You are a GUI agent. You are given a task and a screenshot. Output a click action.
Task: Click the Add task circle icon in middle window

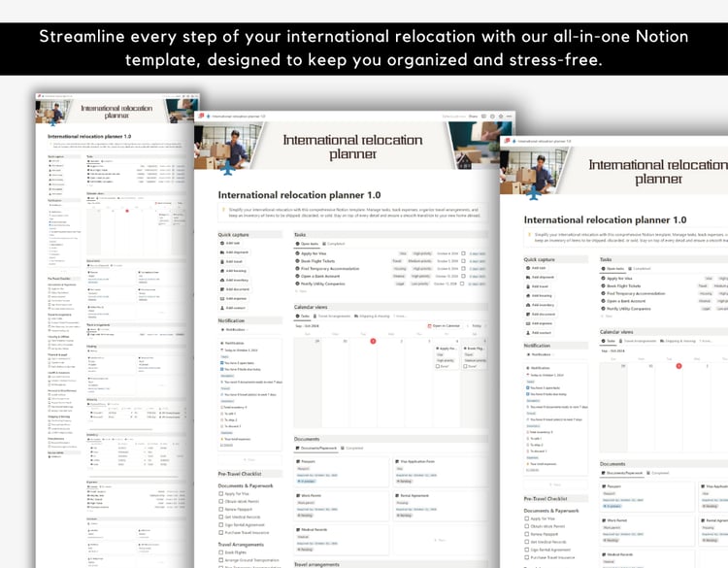pos(222,244)
